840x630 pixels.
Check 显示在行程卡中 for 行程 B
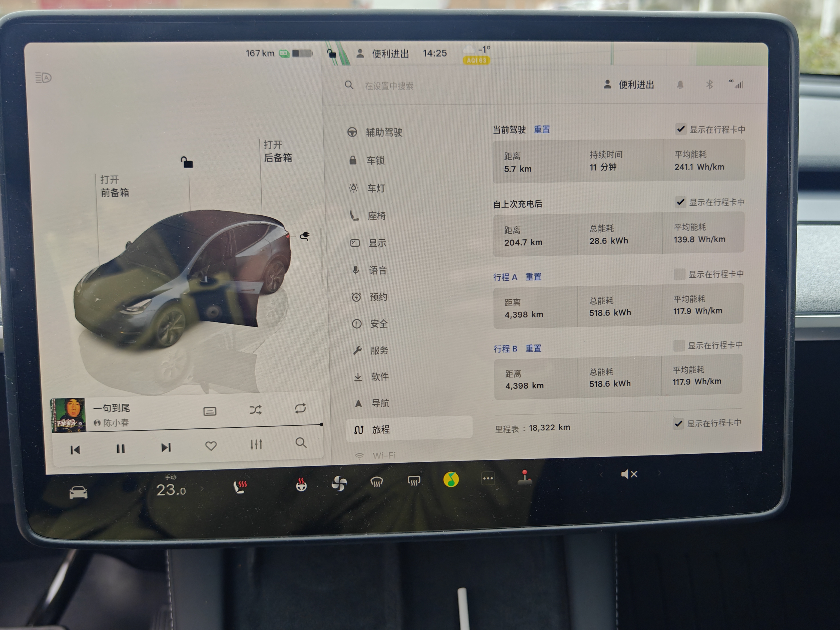(679, 345)
